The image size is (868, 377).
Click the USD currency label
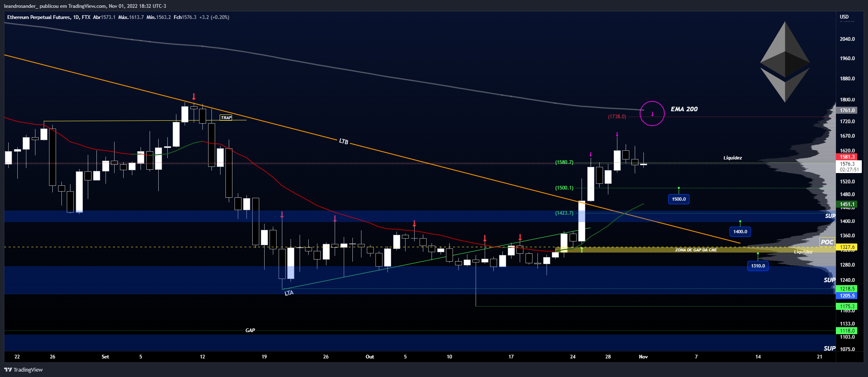[845, 17]
